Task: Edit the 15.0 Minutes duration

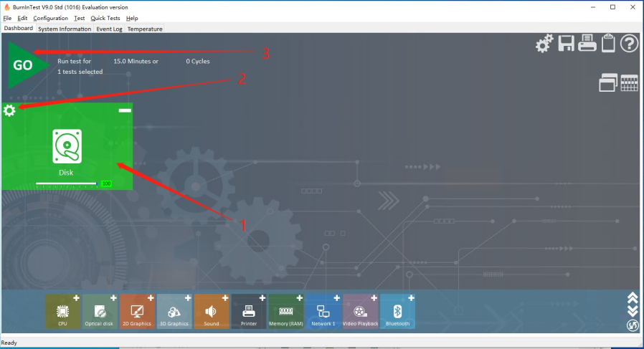Action: (x=136, y=61)
